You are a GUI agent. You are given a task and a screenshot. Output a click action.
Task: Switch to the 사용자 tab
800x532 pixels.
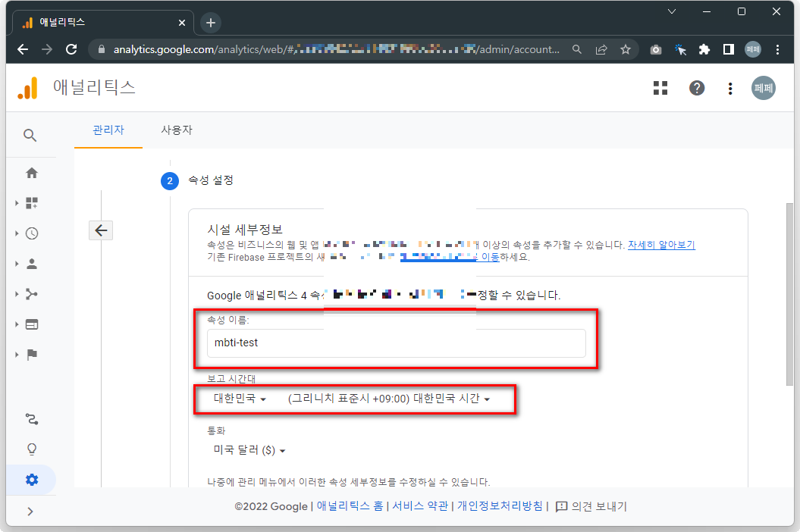(x=177, y=130)
